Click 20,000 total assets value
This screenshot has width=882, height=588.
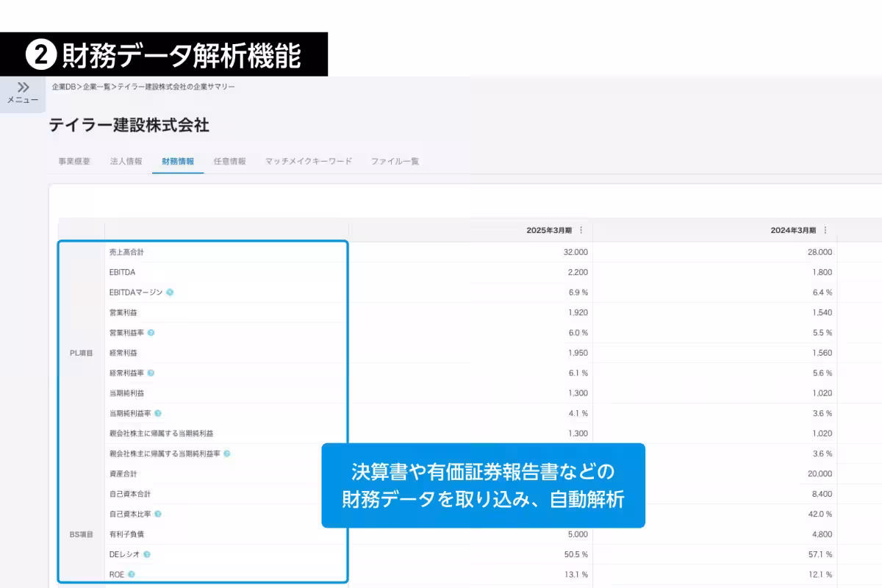point(820,474)
